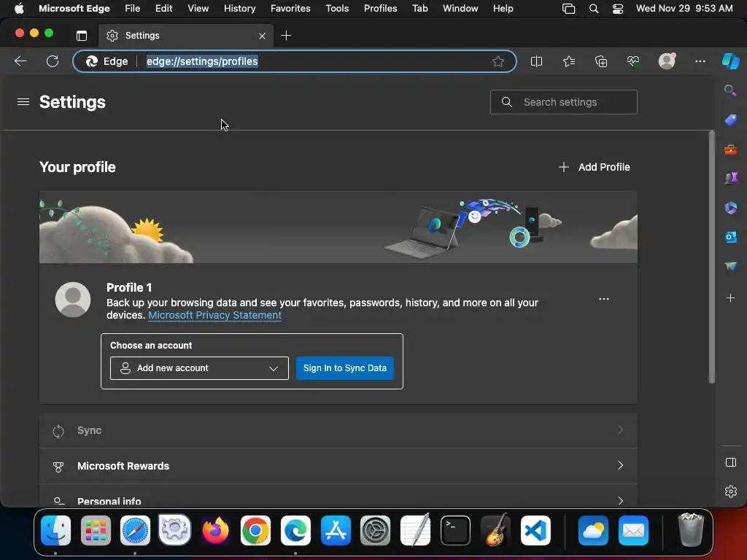Open sidebar Microsoft 365 icon
Image resolution: width=747 pixels, height=560 pixels.
click(x=730, y=208)
